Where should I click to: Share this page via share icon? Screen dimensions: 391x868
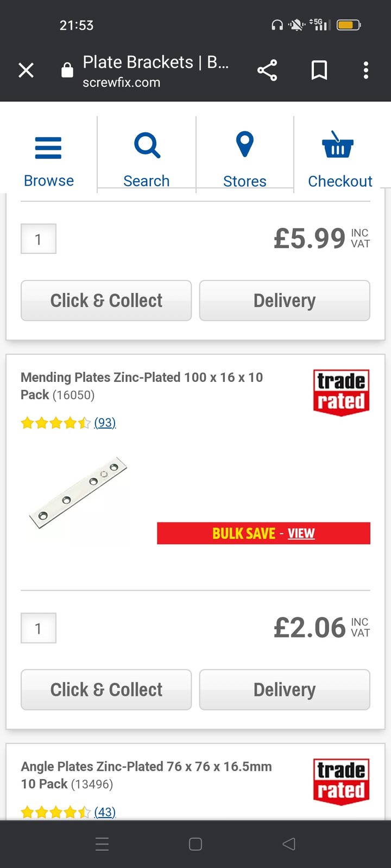(x=267, y=71)
